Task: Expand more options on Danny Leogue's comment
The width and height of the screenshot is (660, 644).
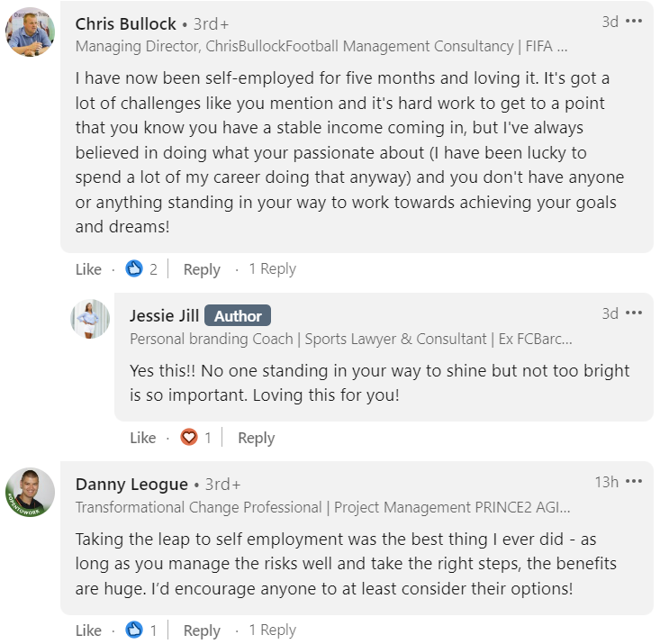Action: (634, 482)
